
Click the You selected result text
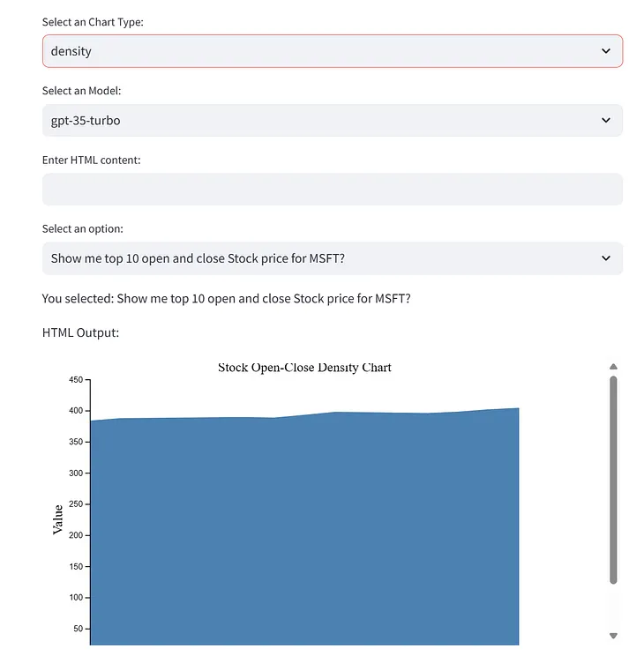click(226, 298)
